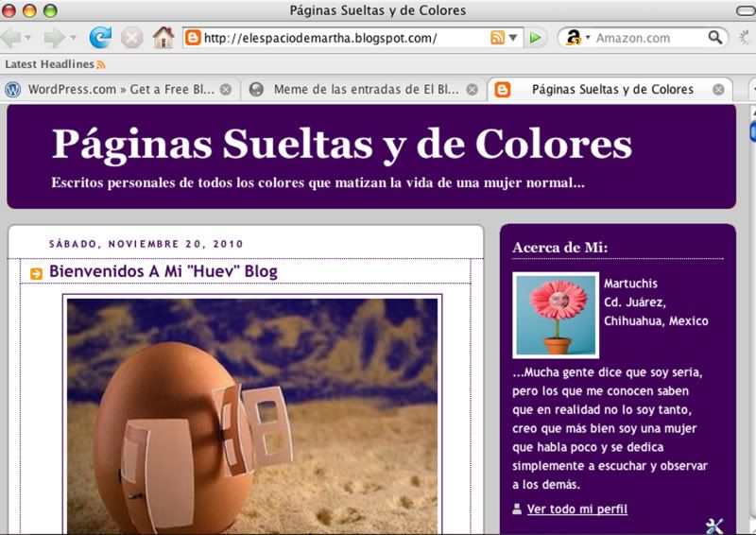The width and height of the screenshot is (756, 535).
Task: Click the search magnifier icon
Action: (x=715, y=38)
